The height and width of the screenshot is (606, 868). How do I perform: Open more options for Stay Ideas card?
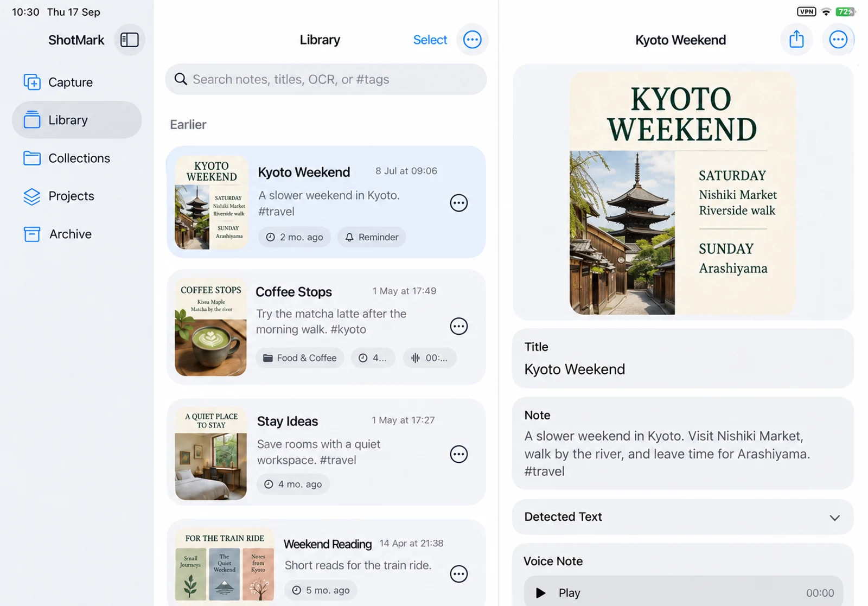click(x=458, y=454)
